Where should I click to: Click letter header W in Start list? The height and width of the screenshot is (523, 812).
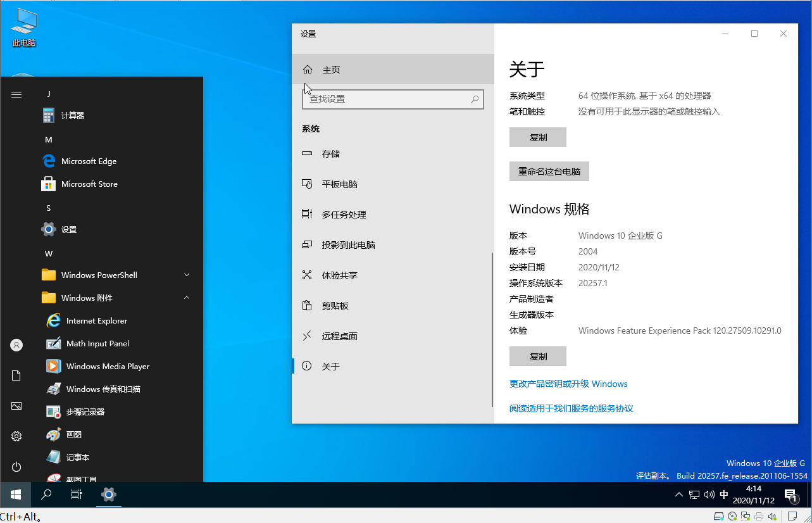click(x=49, y=253)
